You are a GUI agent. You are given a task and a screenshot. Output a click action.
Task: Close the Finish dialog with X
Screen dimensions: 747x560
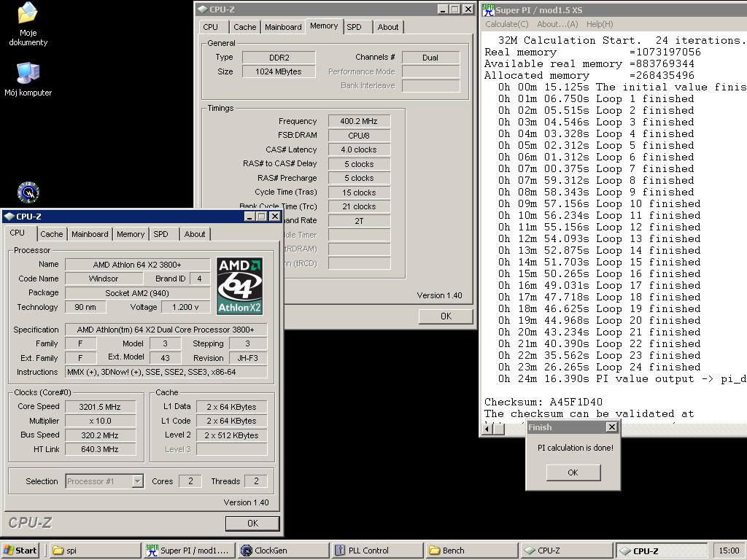click(612, 427)
